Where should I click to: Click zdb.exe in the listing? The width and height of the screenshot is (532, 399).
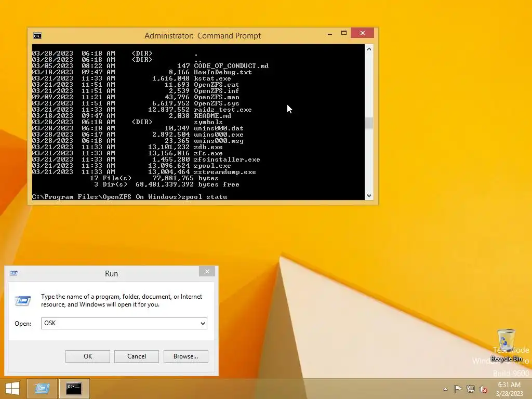click(x=208, y=147)
